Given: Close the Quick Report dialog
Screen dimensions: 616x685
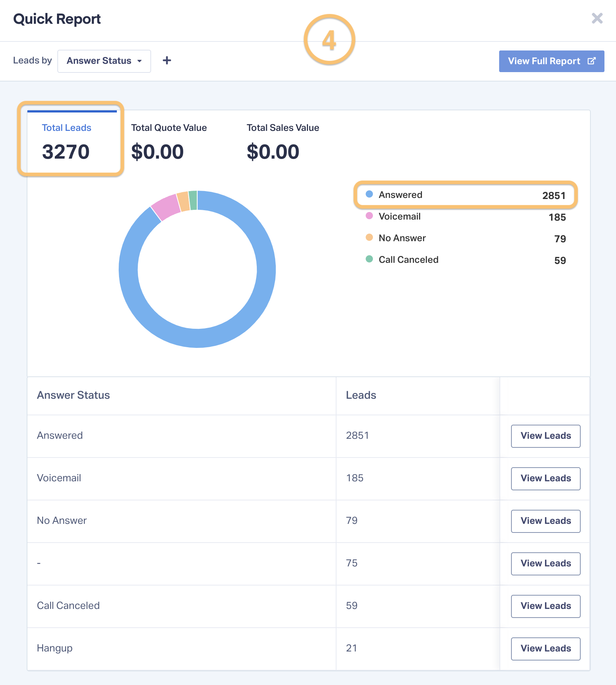Looking at the screenshot, I should 597,18.
